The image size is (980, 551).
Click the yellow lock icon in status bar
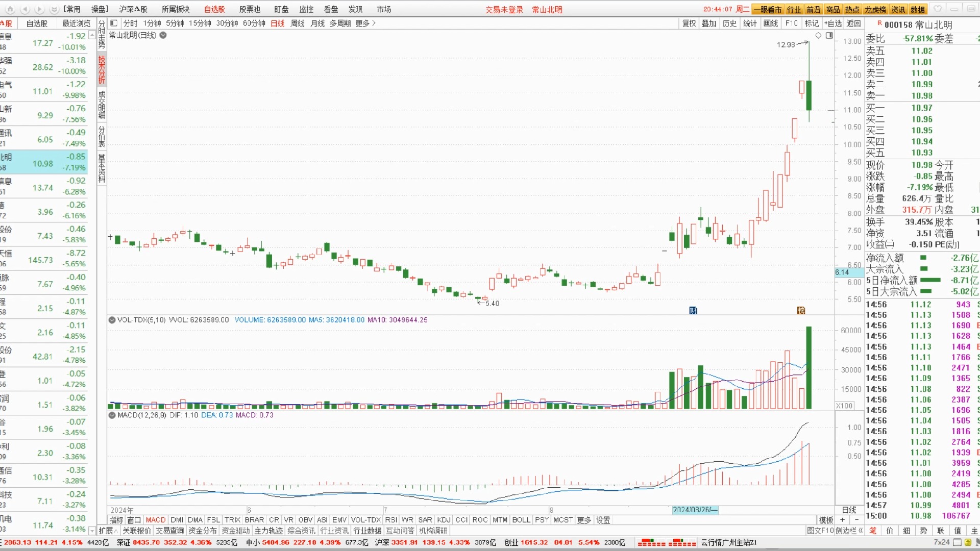coord(968,542)
